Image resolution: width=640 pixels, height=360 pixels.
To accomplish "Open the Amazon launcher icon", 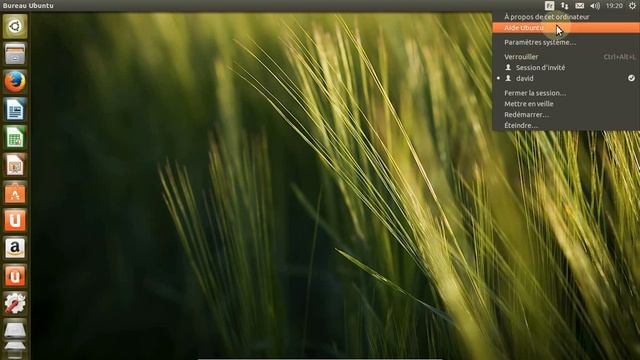I will point(15,248).
